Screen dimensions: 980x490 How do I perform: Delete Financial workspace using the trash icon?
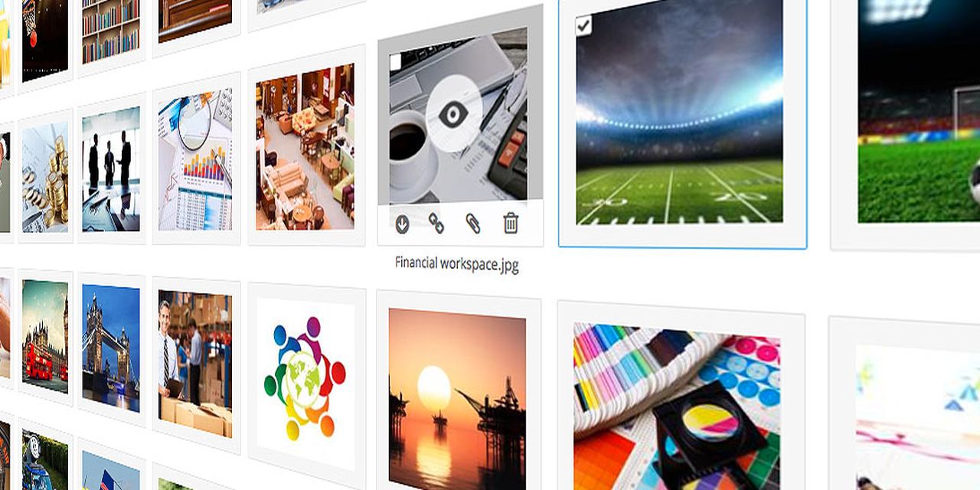click(511, 224)
